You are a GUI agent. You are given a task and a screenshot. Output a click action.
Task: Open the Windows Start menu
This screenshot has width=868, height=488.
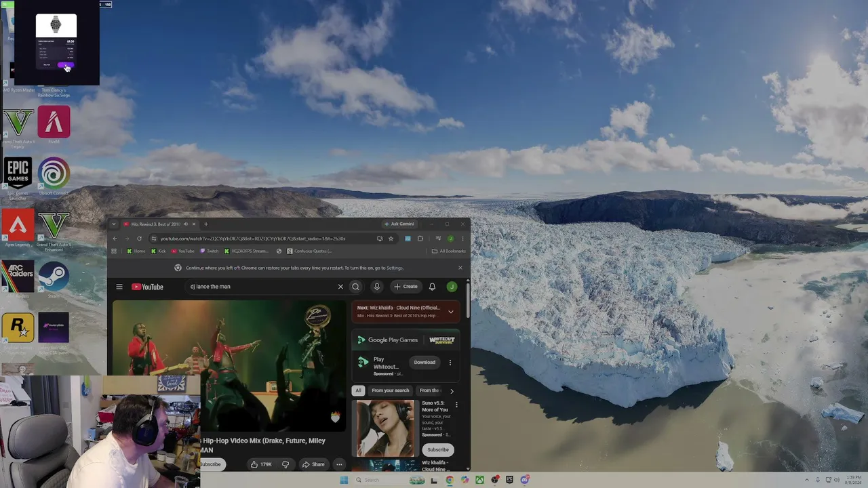click(344, 480)
